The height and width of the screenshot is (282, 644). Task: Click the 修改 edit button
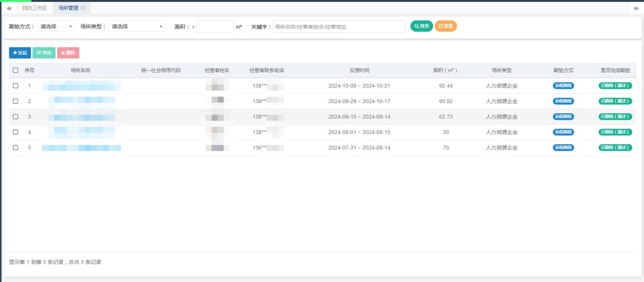click(44, 53)
